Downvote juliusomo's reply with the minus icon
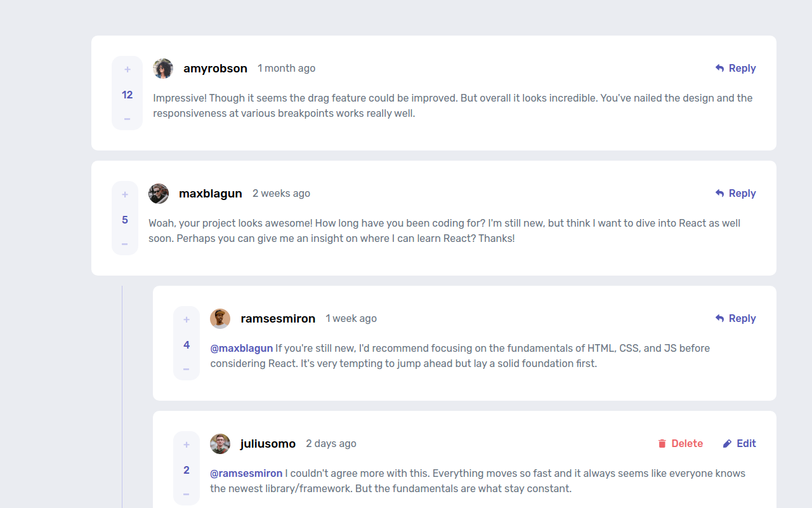Screen dimensions: 812x508 [187, 494]
